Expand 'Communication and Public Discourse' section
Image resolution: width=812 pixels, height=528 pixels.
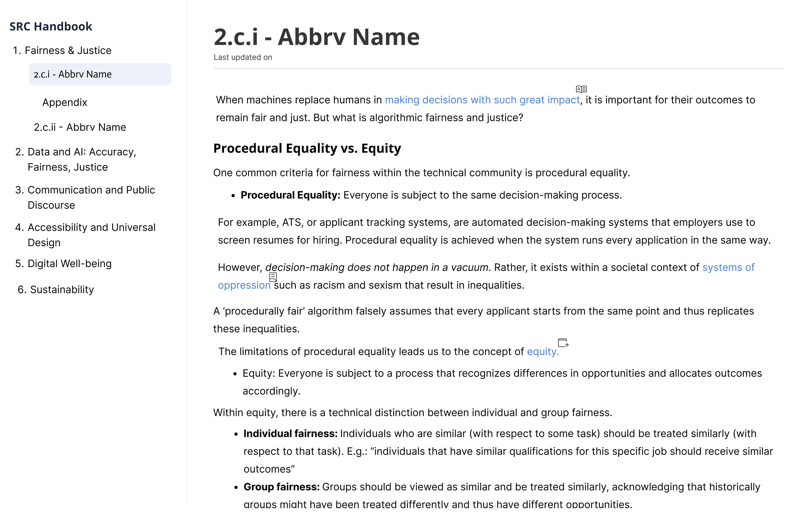pos(85,197)
